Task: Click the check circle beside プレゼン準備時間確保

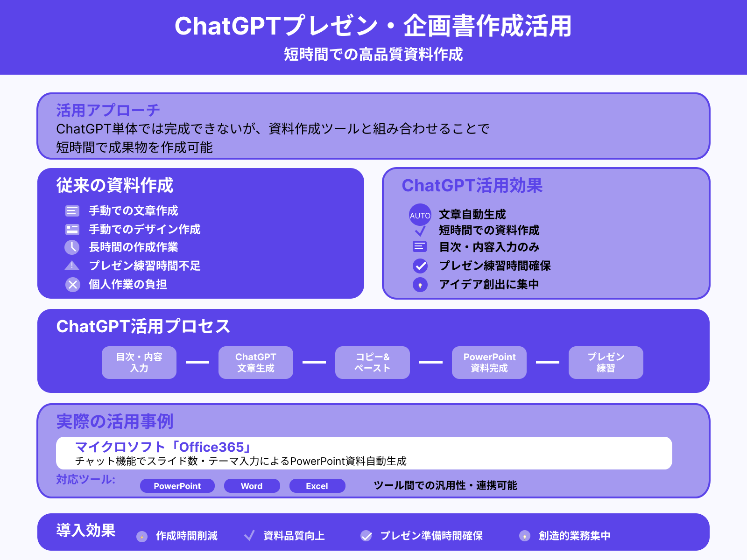Action: pos(366,536)
